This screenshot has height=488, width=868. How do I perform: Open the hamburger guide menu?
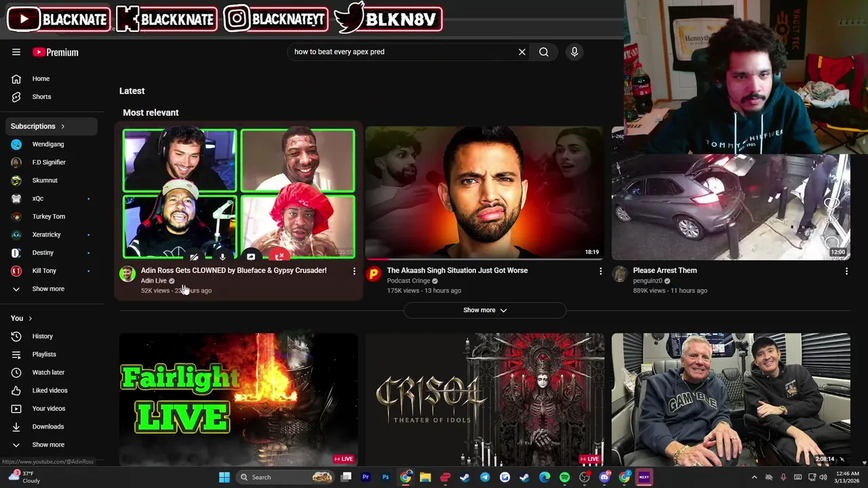pos(16,52)
